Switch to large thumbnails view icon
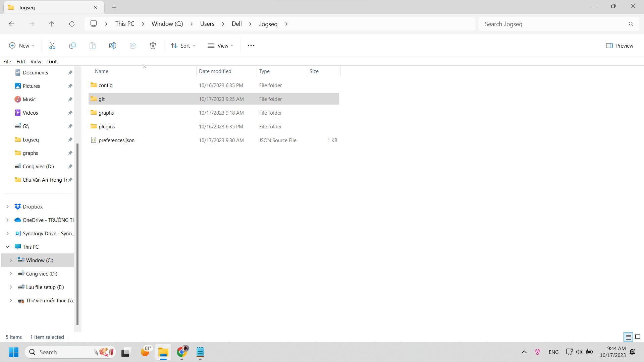 coord(638,337)
